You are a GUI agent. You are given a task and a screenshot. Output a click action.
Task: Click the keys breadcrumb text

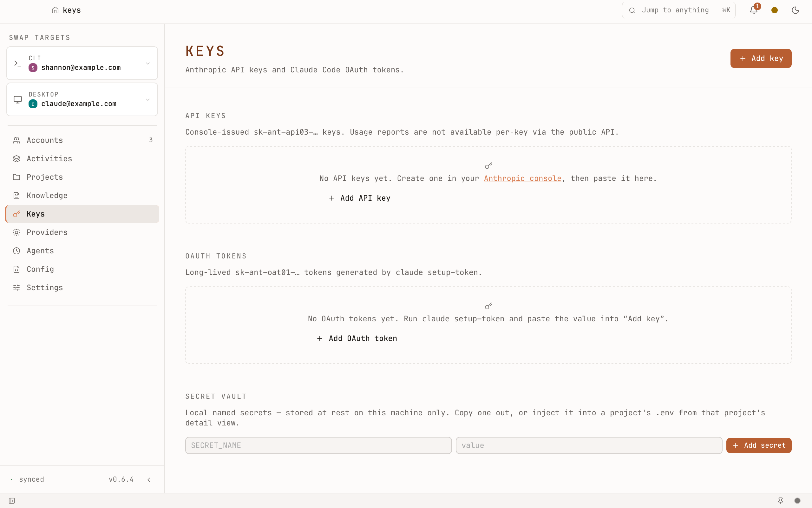tap(72, 10)
